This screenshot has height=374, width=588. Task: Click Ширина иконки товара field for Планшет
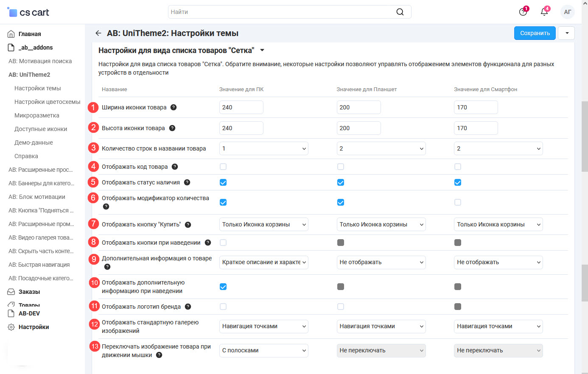click(x=359, y=107)
